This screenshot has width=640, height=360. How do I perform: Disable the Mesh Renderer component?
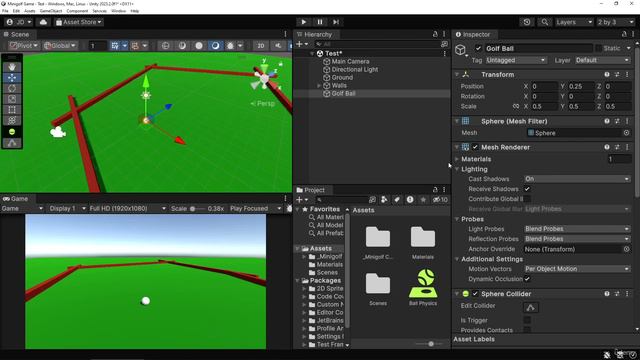click(475, 147)
